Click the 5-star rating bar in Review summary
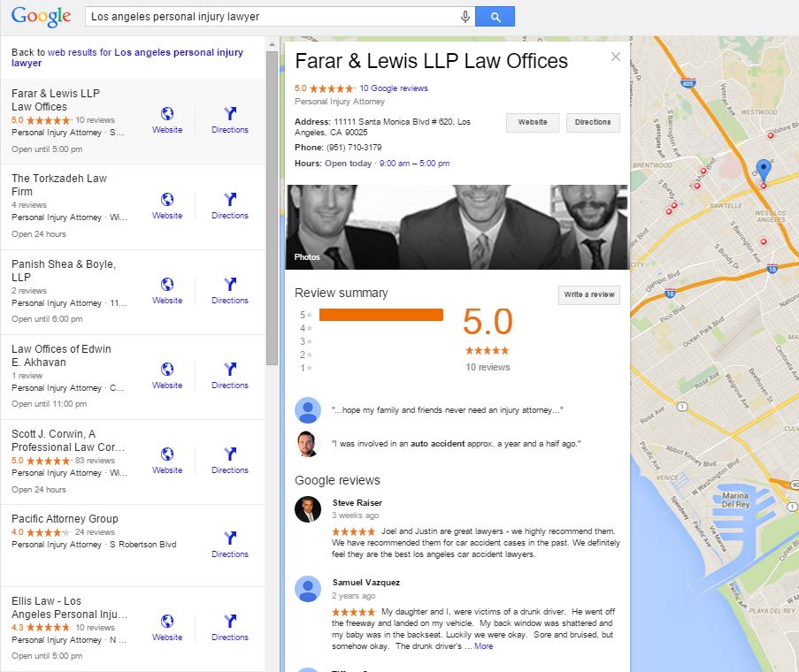This screenshot has height=672, width=799. pyautogui.click(x=381, y=315)
